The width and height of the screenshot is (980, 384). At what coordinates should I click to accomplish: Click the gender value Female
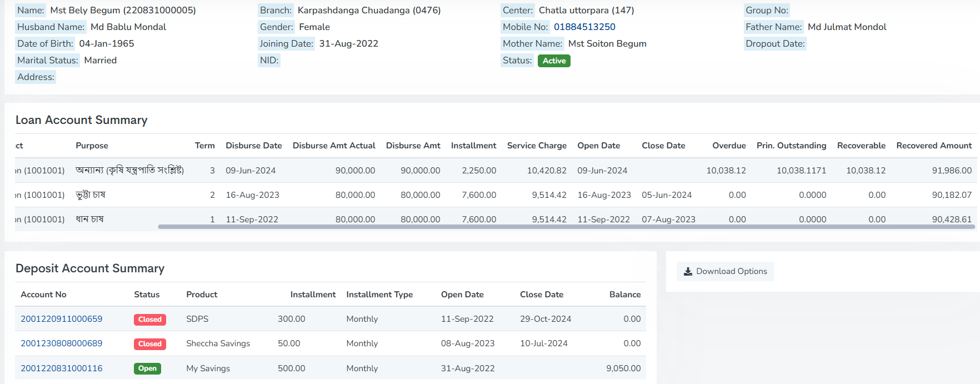click(314, 27)
